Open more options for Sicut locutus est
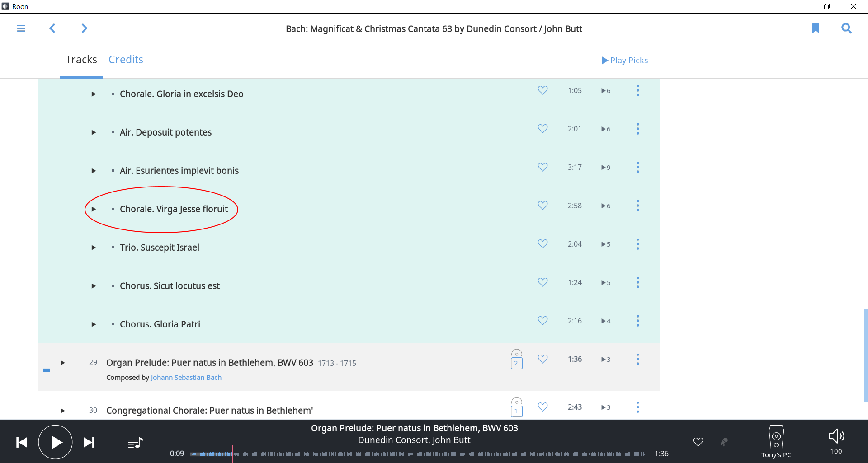 click(638, 282)
